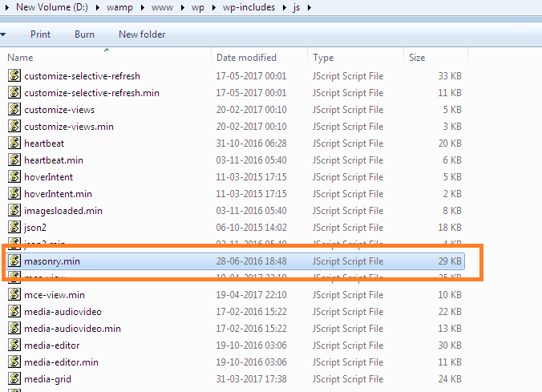
Task: Click json2 date 06-10-2015 14:02
Action: (251, 228)
